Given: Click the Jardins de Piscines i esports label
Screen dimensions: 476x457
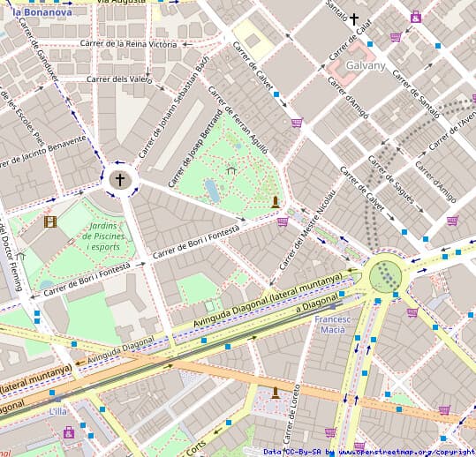Looking at the screenshot, I should [104, 236].
